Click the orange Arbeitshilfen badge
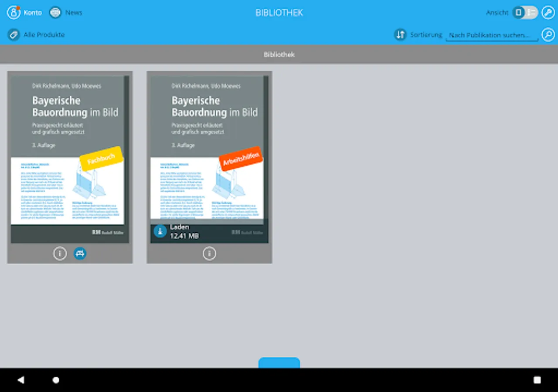558x392 pixels. pos(241,159)
